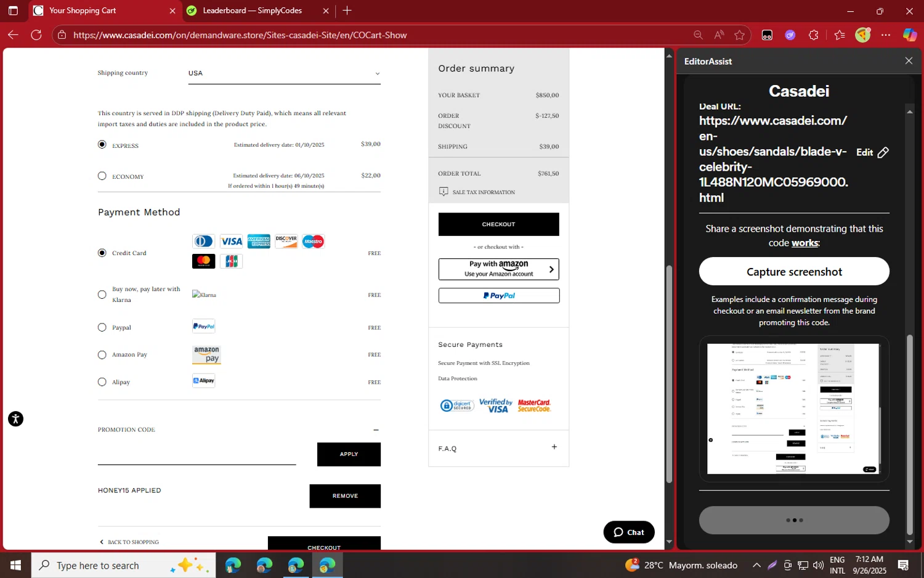Screen dimensions: 924x578
Task: Click the screenshot preview thumbnail in EditorAssist
Action: click(x=793, y=409)
